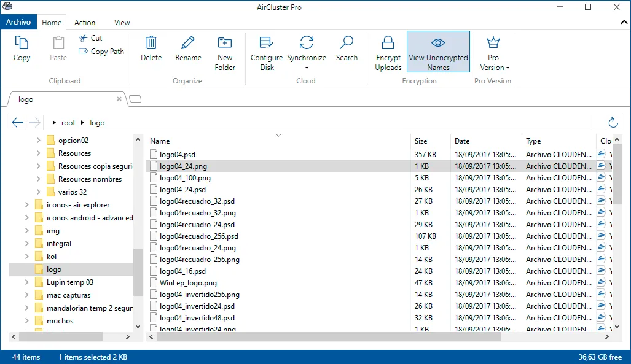Click Copy Path command
Screen dimensions: 631x364
coord(101,52)
